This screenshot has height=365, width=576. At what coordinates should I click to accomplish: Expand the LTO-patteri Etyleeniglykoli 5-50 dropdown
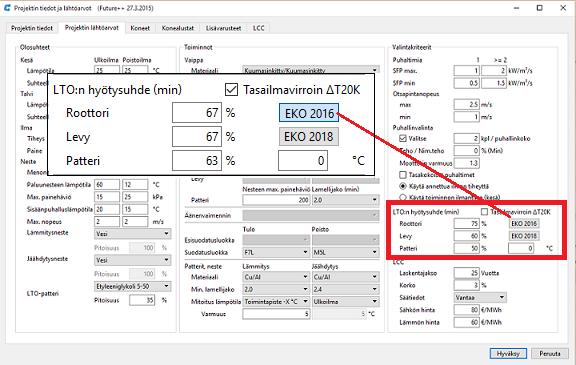132,286
